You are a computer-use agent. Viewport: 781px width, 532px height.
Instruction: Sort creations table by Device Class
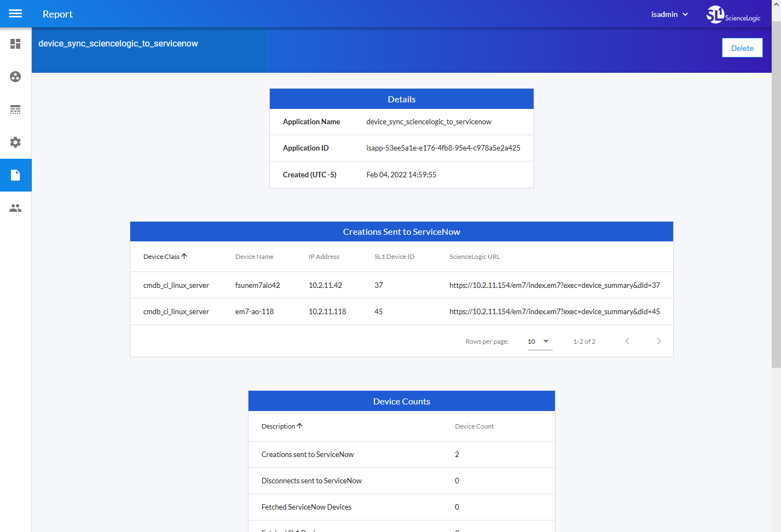click(x=162, y=257)
